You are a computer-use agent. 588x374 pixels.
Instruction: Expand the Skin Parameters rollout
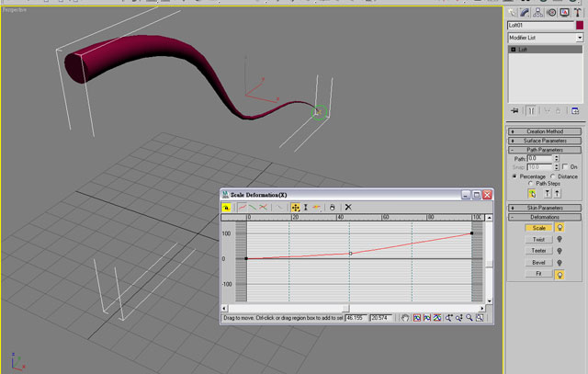(x=545, y=208)
